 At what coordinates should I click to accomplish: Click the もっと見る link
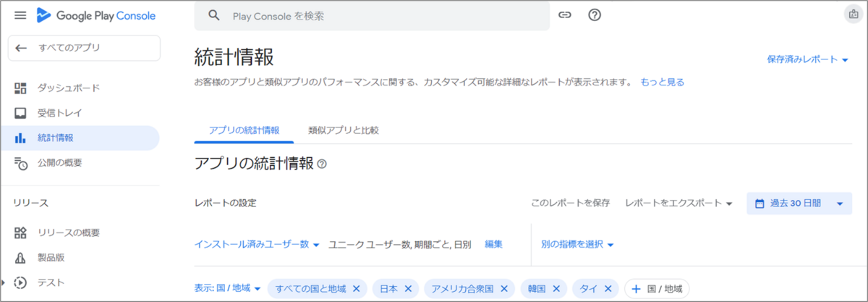(662, 82)
